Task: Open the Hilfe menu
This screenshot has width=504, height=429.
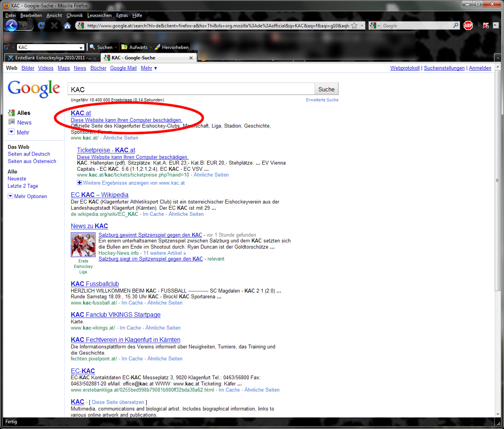Action: pos(137,15)
